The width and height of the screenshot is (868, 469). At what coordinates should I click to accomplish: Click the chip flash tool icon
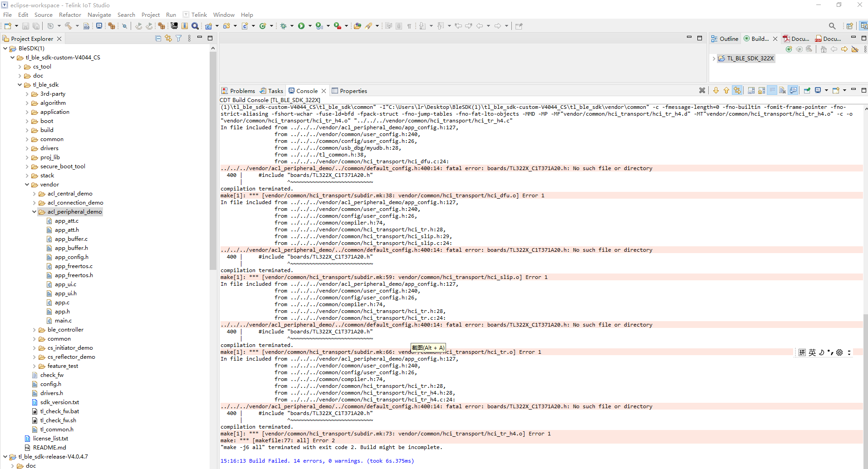[x=174, y=26]
